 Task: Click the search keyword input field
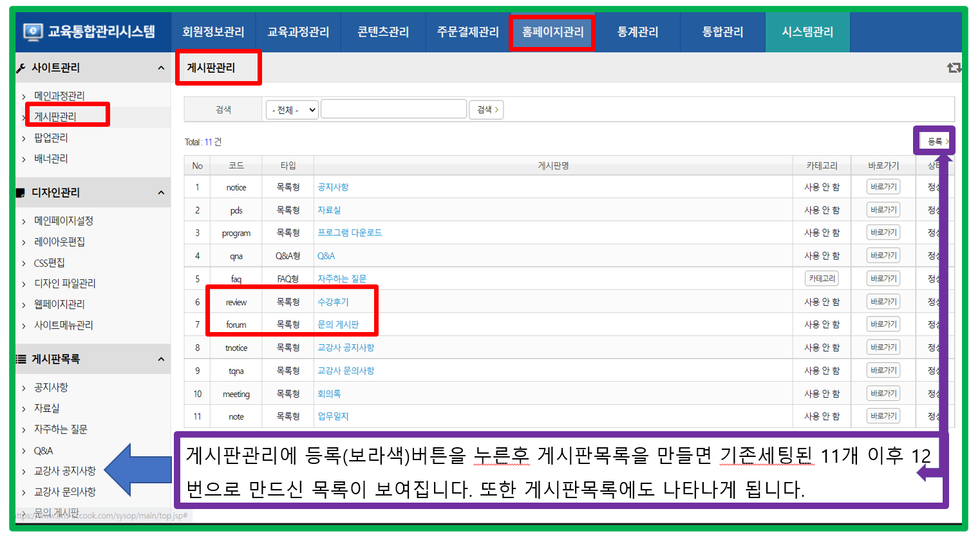tap(393, 109)
